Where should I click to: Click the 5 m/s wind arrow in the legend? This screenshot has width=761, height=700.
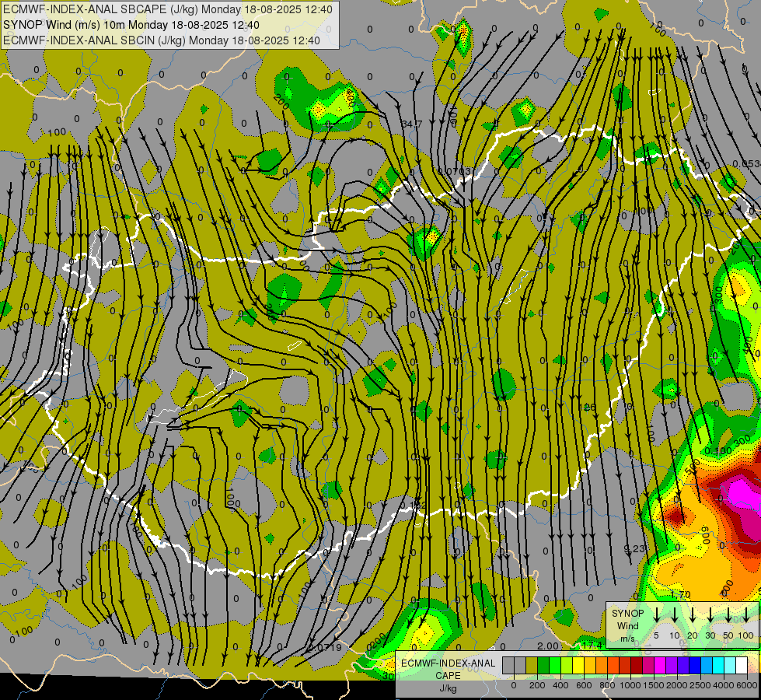[656, 614]
